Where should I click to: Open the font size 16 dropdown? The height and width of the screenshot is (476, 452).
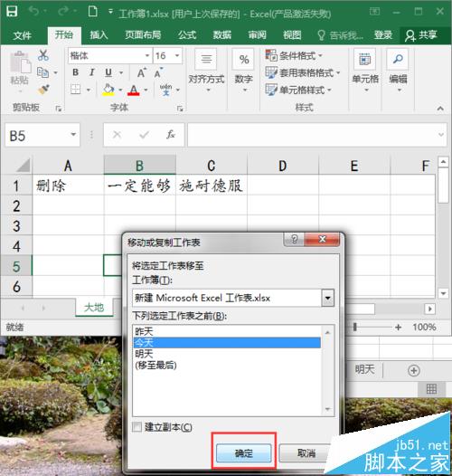point(177,55)
